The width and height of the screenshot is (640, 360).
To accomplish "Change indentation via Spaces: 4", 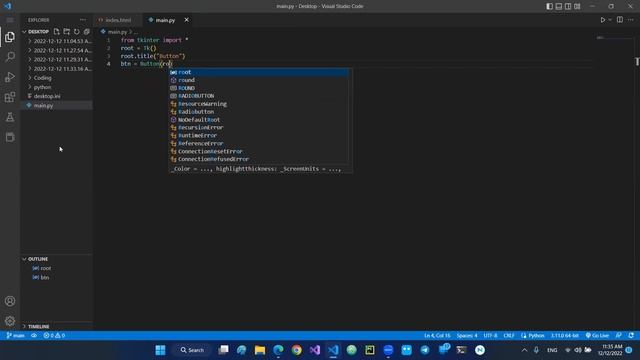I will pos(467,336).
